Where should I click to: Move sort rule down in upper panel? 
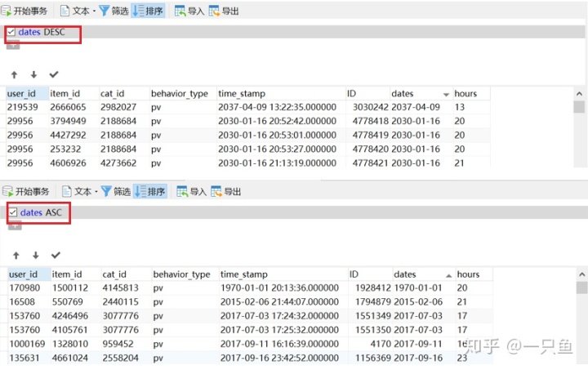click(33, 74)
